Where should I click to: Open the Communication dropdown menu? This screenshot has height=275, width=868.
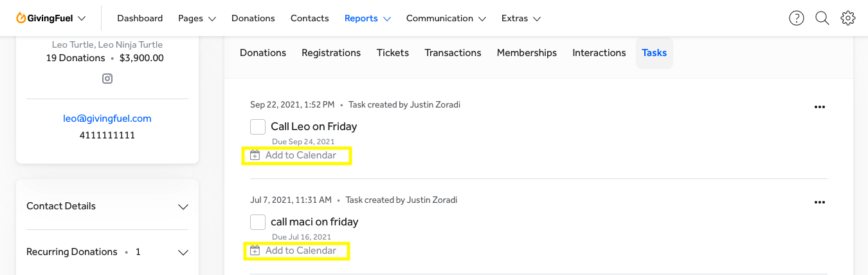446,18
